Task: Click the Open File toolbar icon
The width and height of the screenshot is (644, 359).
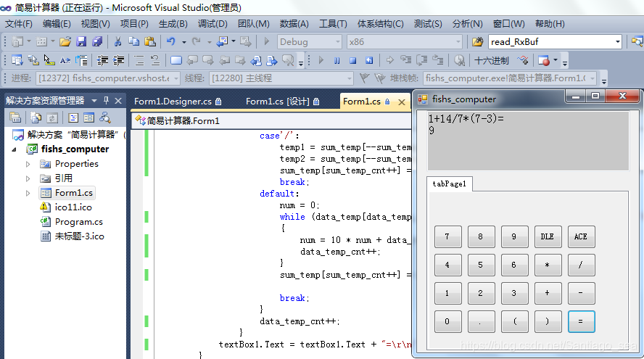Action: coord(65,41)
